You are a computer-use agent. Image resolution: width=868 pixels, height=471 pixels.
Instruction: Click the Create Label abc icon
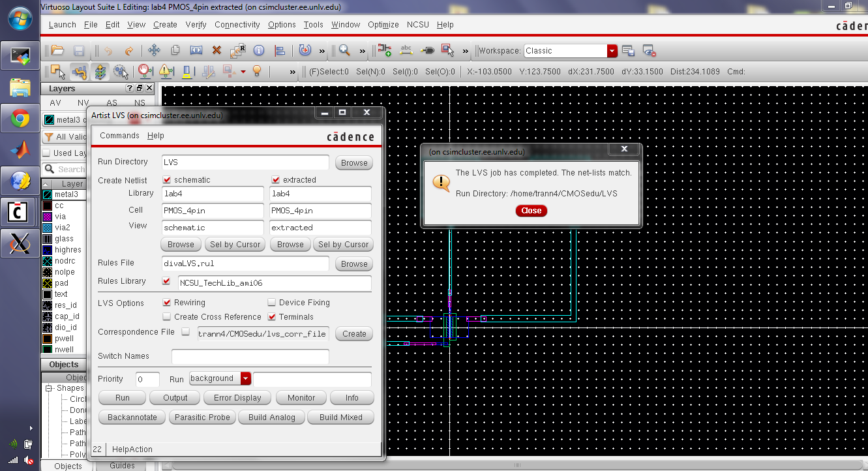406,50
